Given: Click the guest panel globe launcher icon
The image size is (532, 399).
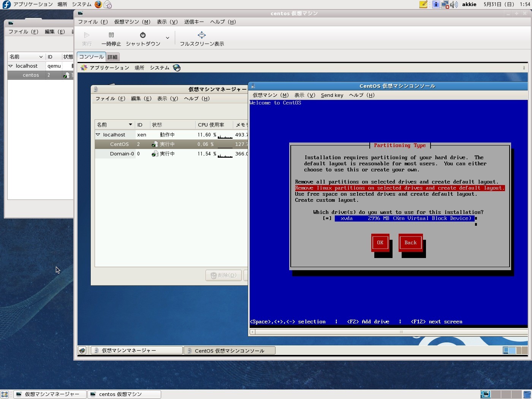Looking at the screenshot, I should [177, 68].
